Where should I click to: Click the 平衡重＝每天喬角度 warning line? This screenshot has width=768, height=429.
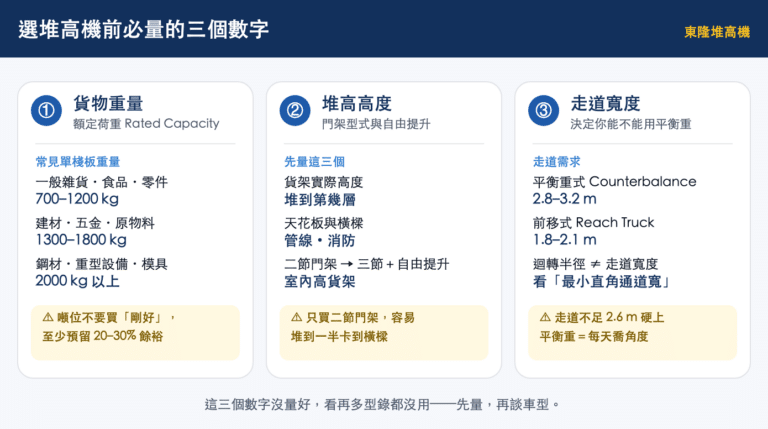click(x=594, y=336)
